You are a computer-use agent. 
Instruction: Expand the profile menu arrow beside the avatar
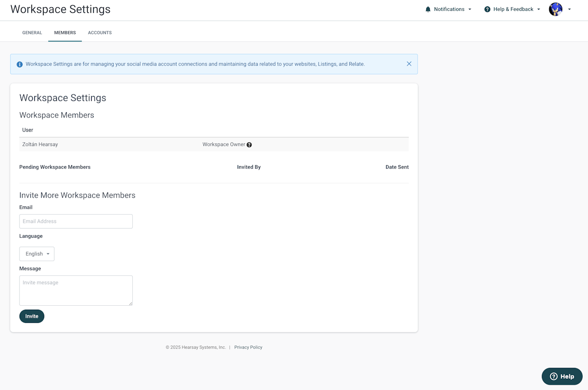(x=569, y=9)
